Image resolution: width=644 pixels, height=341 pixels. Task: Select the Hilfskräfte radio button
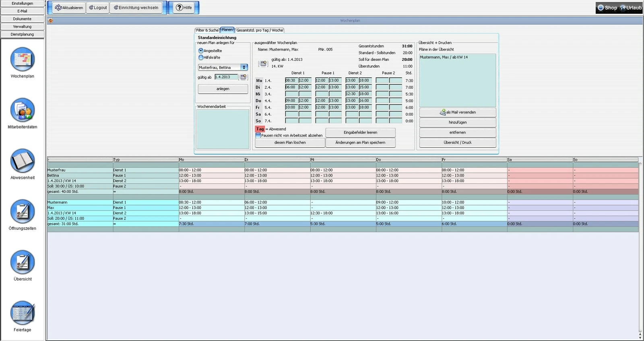click(201, 57)
